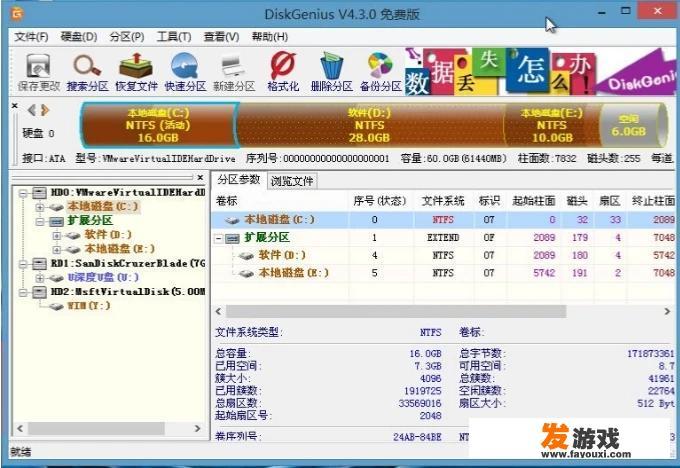This screenshot has width=680, height=468.
Task: Click the 标识 column header
Action: click(x=489, y=201)
